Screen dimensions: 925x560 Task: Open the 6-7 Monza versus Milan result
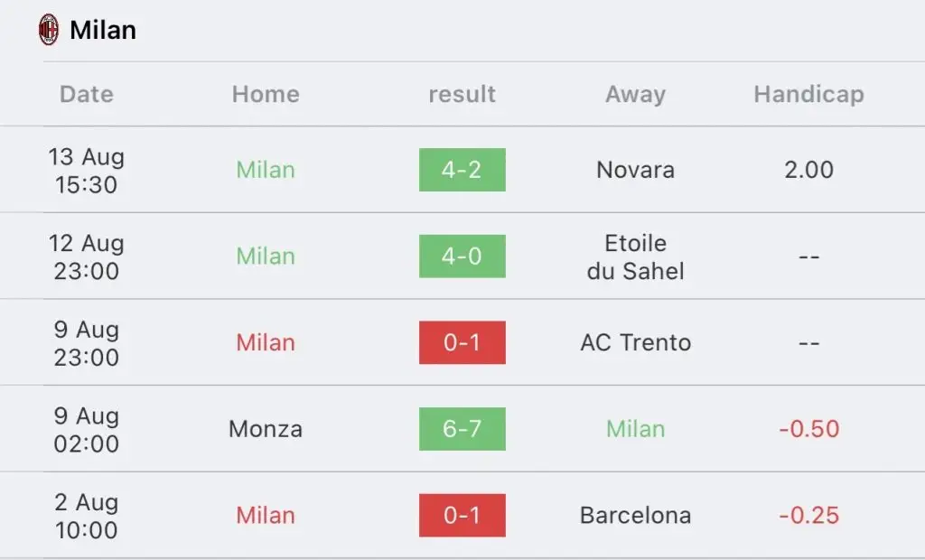point(462,429)
